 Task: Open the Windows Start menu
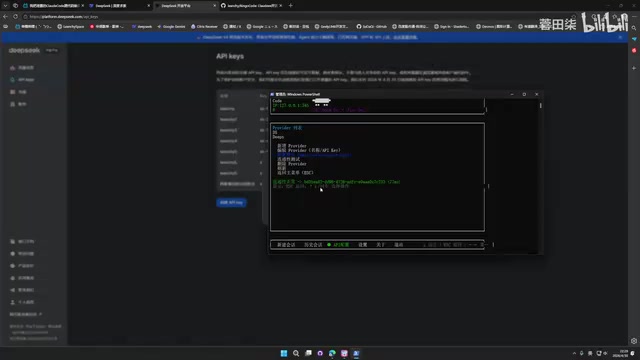click(284, 353)
